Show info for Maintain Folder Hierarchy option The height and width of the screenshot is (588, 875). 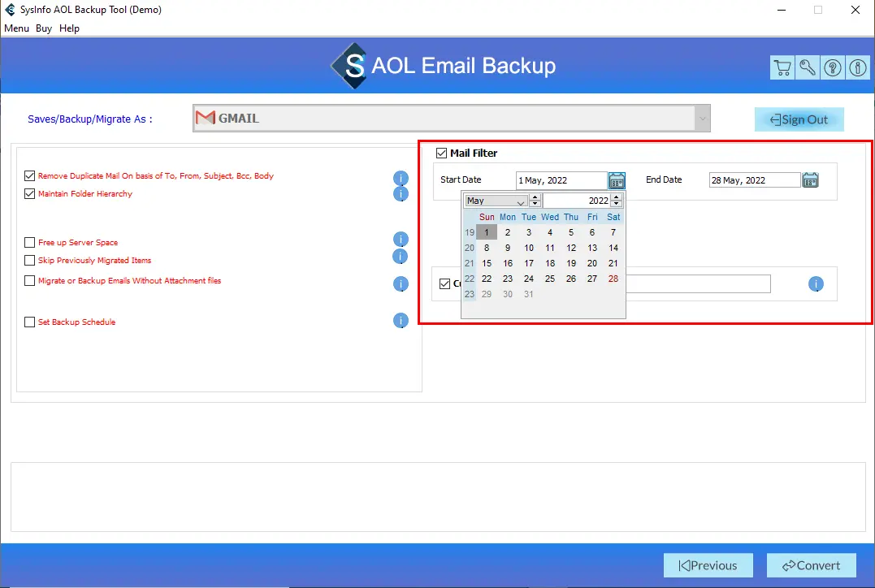tap(401, 193)
